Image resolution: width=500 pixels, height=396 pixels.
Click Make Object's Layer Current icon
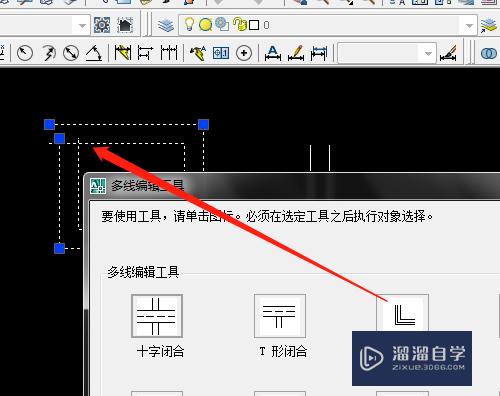pos(489,25)
